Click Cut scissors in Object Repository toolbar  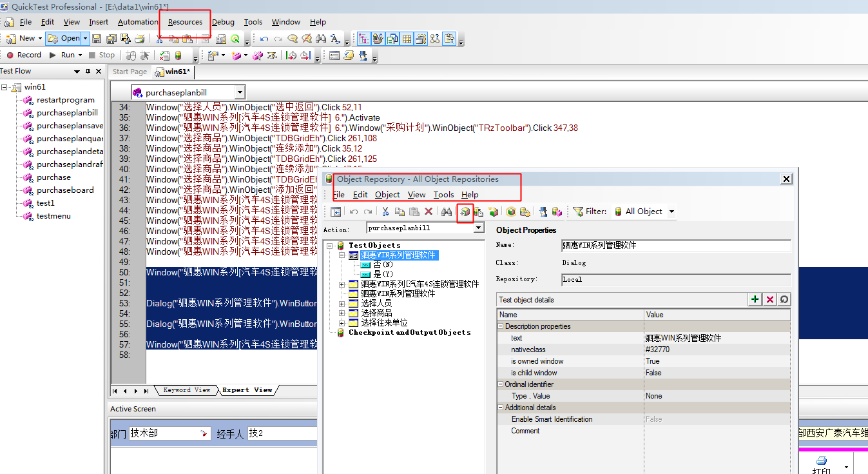point(385,212)
